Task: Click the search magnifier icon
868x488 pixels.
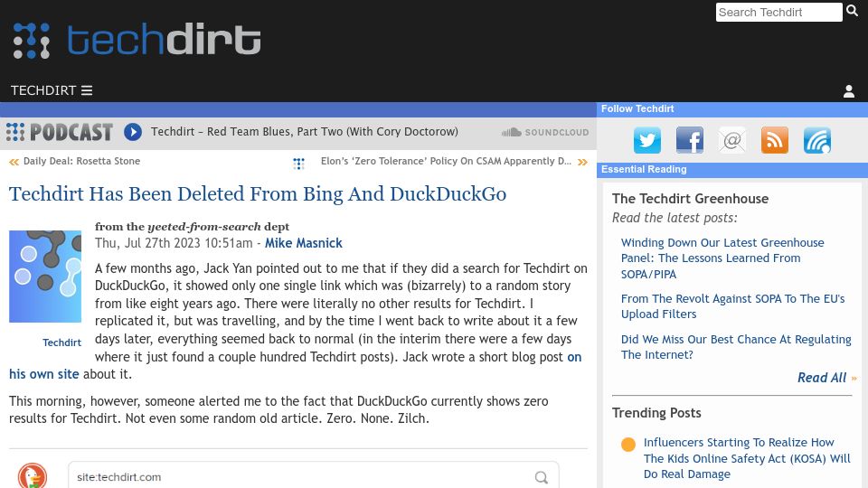Action: click(852, 11)
